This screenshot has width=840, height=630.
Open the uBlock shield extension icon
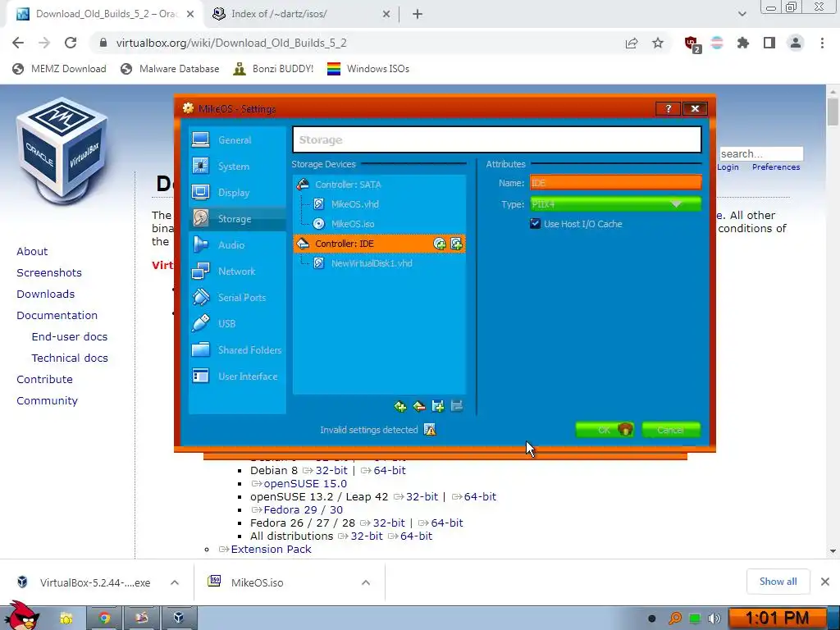[692, 43]
